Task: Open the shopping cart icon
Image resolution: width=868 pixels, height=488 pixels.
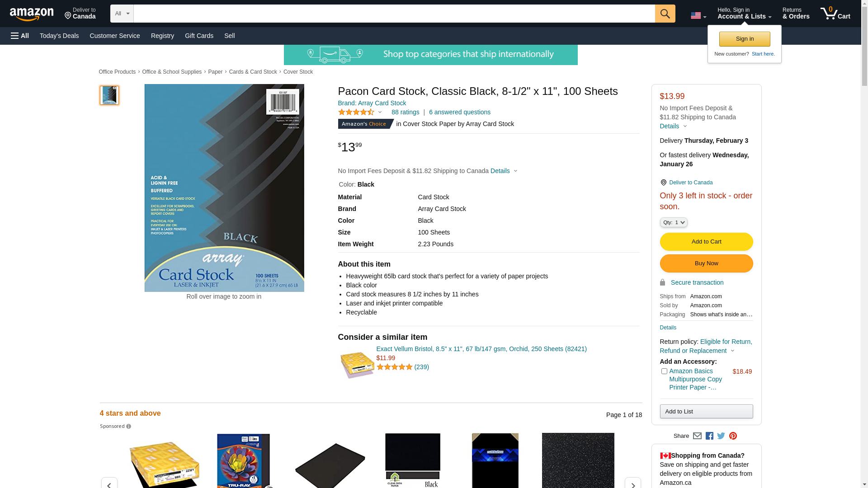Action: [x=835, y=14]
